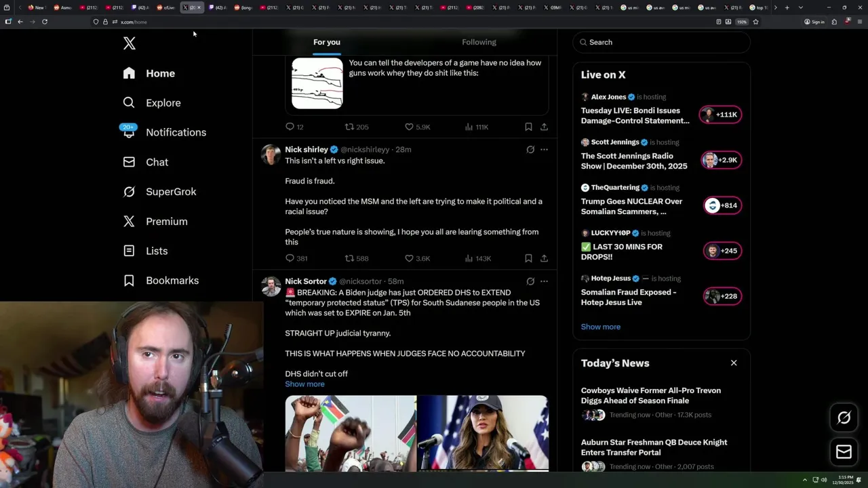The height and width of the screenshot is (488, 868).
Task: Switch to the For you tab
Action: [327, 42]
